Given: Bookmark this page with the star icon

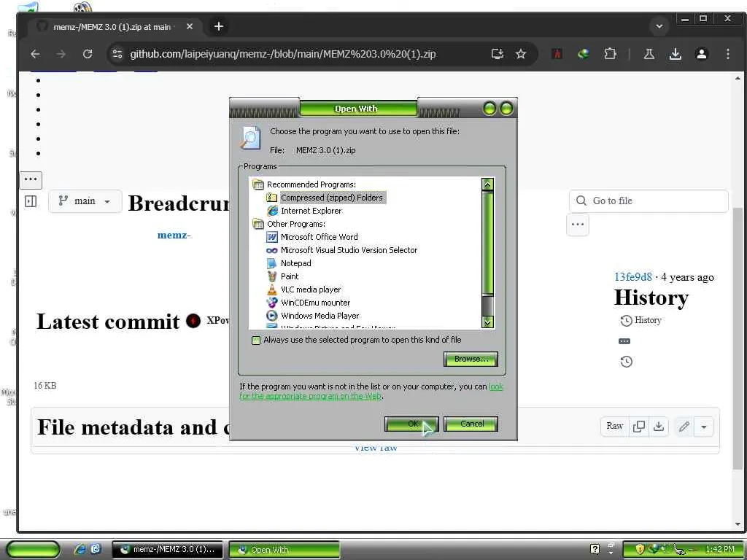Looking at the screenshot, I should (521, 54).
